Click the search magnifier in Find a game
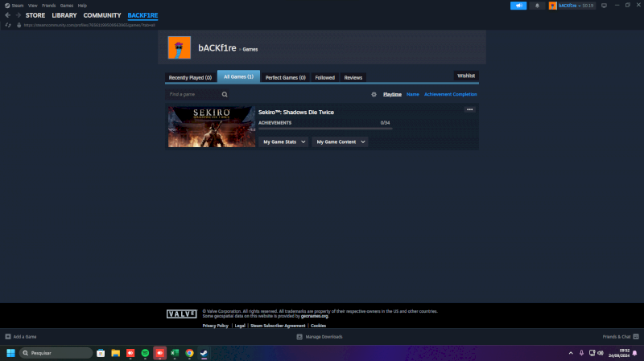This screenshot has width=644, height=361. tap(225, 94)
